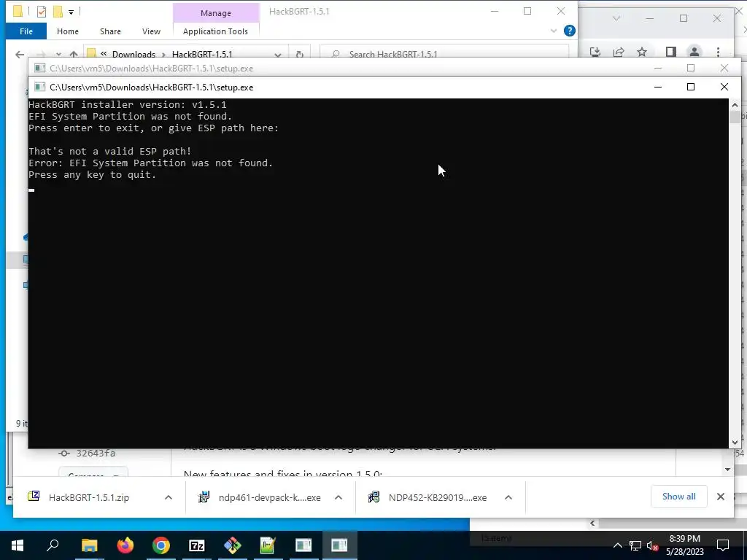
Task: Expand options for NDP452-KB29019 download
Action: tap(508, 497)
